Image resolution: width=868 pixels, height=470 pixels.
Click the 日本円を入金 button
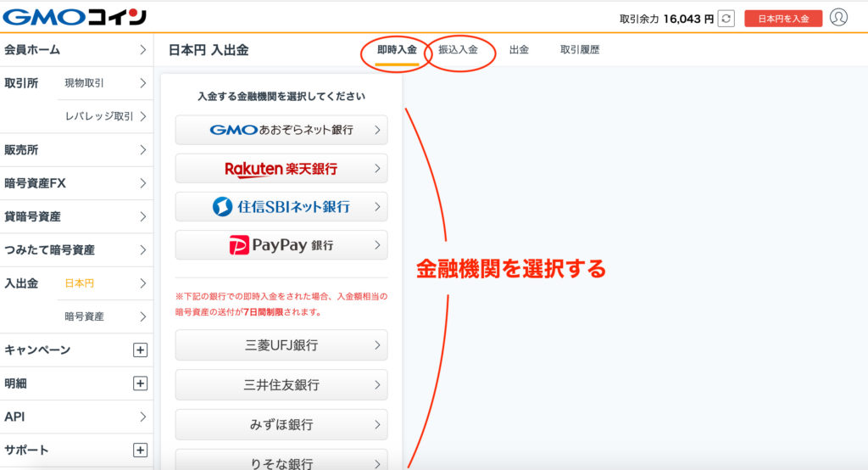pyautogui.click(x=782, y=19)
